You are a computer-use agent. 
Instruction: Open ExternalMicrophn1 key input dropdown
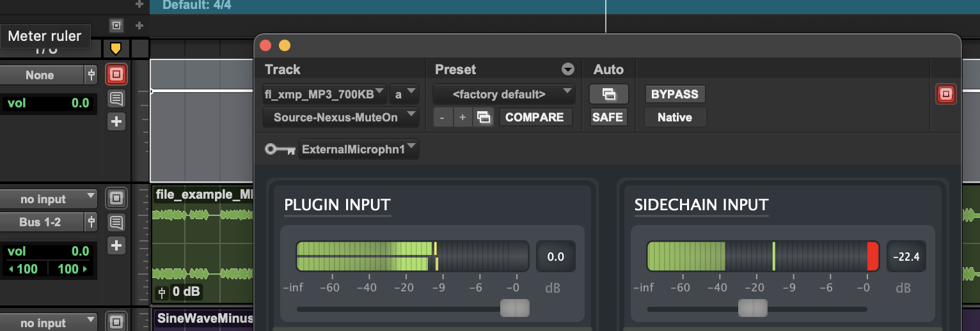[358, 150]
